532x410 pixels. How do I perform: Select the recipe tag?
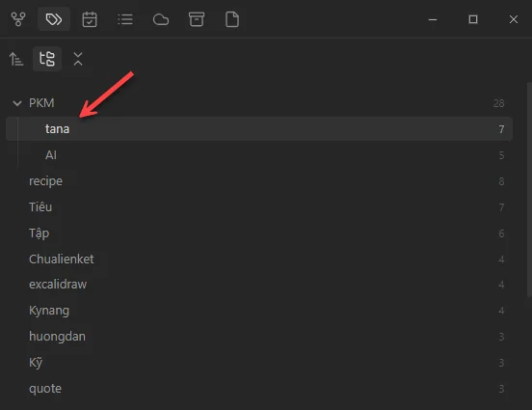click(259, 181)
